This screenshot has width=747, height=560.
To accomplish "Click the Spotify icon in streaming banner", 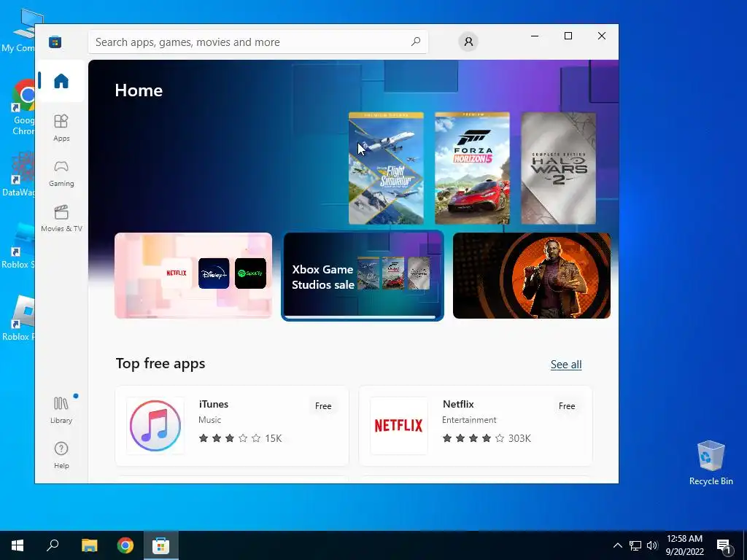I will click(251, 273).
